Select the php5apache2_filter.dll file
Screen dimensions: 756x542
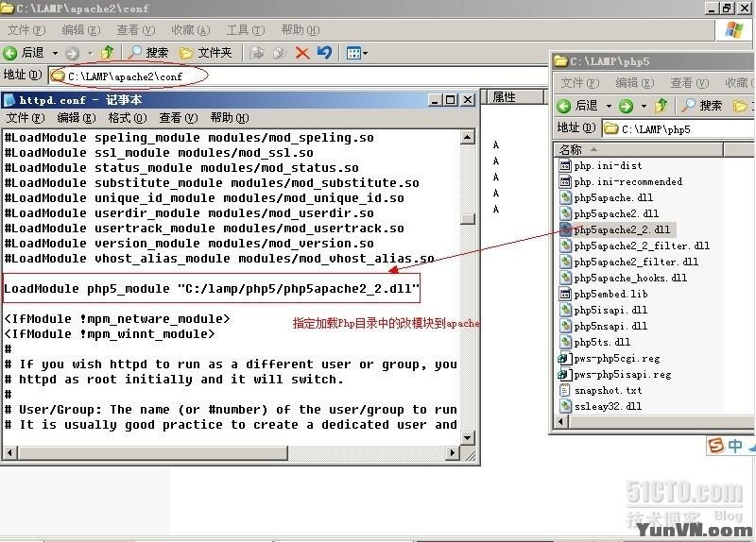click(x=628, y=262)
